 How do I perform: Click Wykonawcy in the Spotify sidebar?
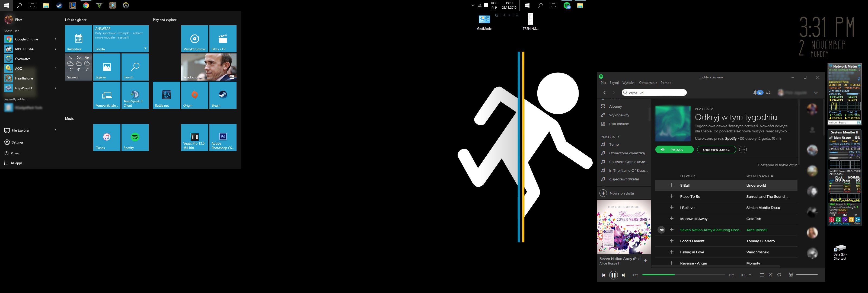(x=619, y=115)
